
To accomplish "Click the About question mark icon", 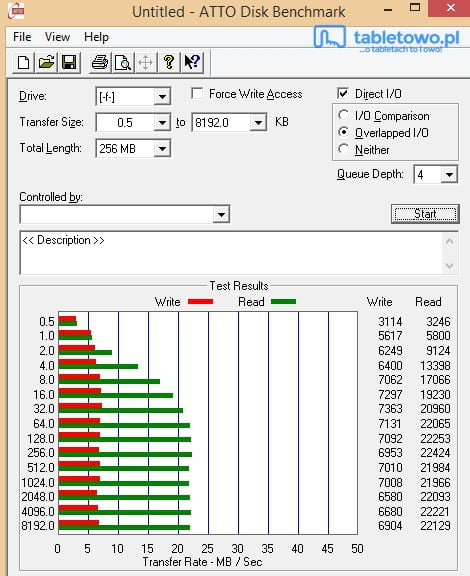I will tap(169, 62).
